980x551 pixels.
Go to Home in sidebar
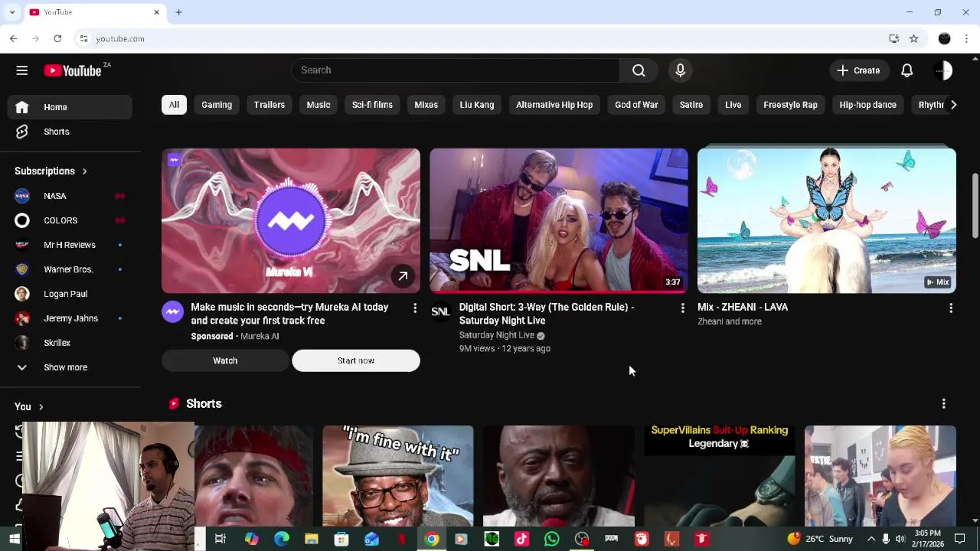point(69,107)
